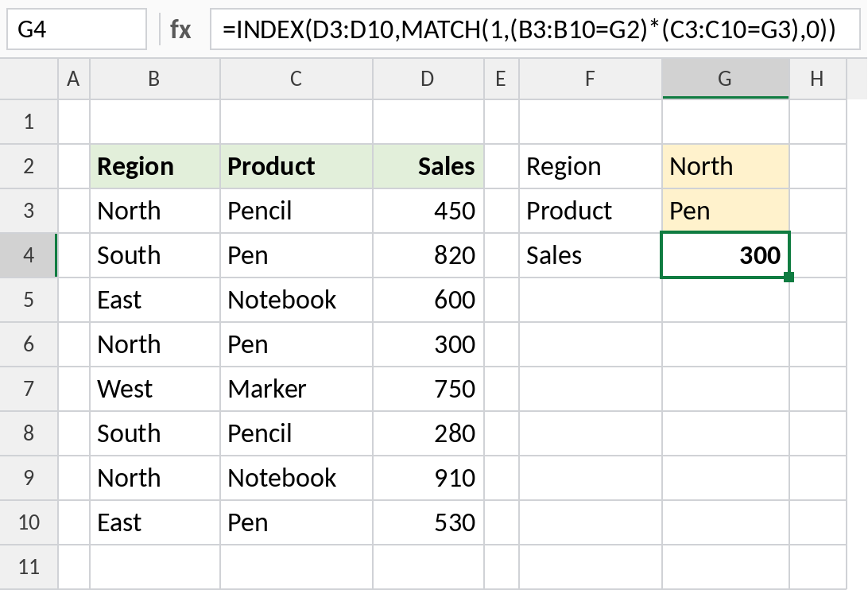Viewport: 868px width, 590px height.
Task: Select row 8 header
Action: click(29, 433)
